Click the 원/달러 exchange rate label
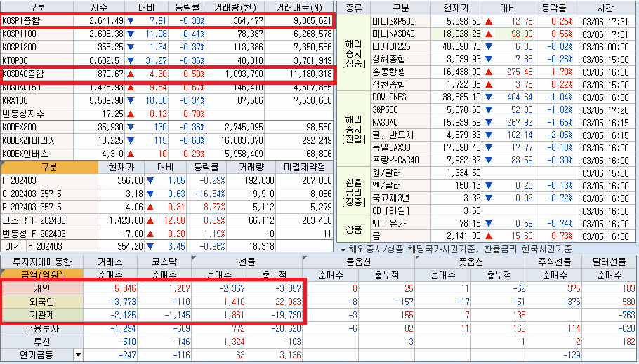This screenshot has width=639, height=364. click(387, 173)
